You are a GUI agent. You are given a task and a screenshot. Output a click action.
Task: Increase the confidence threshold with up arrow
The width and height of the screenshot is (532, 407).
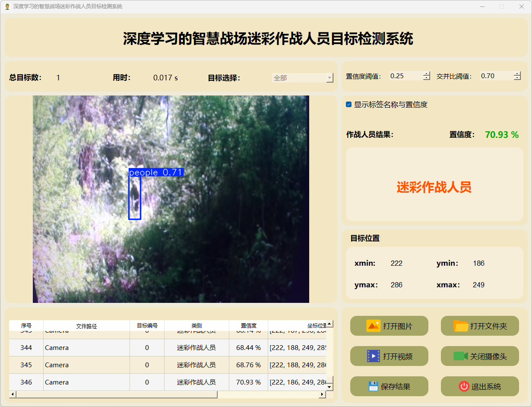pyautogui.click(x=427, y=74)
